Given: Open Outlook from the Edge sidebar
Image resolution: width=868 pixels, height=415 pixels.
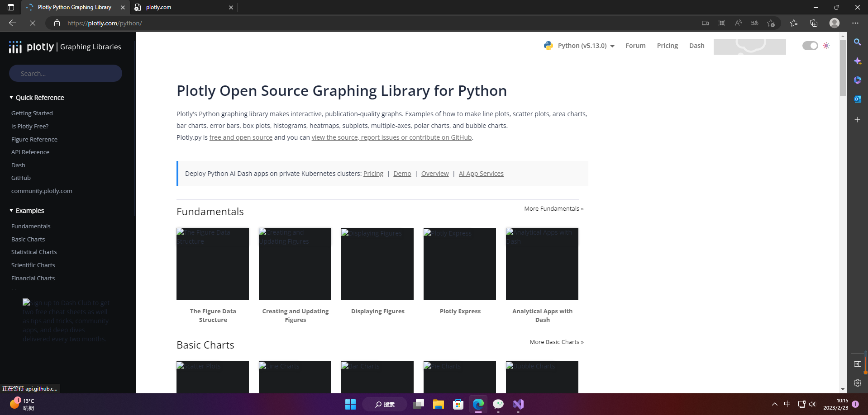Looking at the screenshot, I should coord(857,99).
